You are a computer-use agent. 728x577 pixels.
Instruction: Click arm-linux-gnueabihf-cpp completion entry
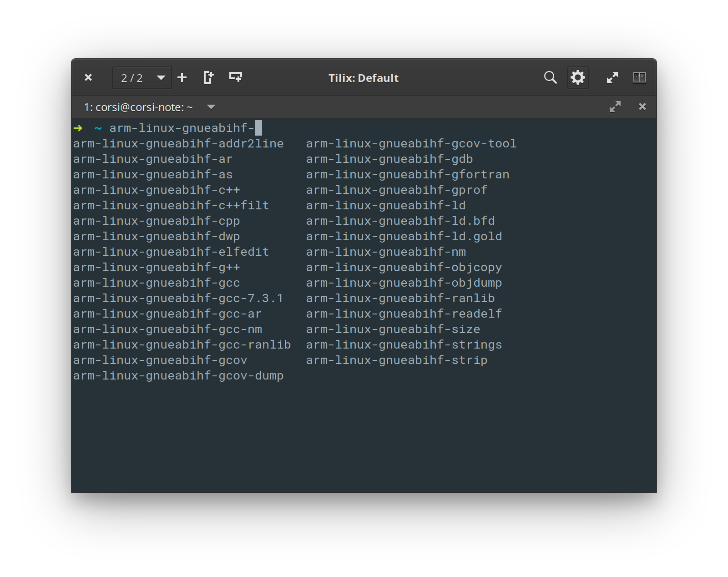(157, 221)
